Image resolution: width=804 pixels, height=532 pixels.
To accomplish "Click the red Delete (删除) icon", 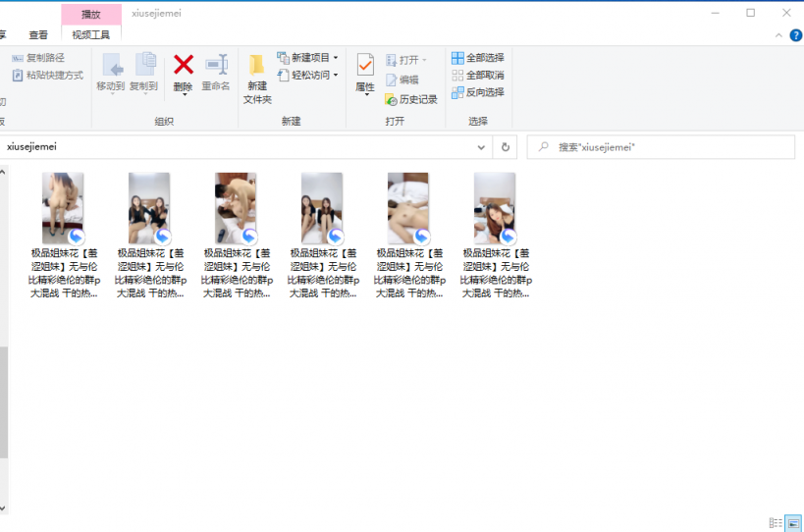I will [x=184, y=66].
